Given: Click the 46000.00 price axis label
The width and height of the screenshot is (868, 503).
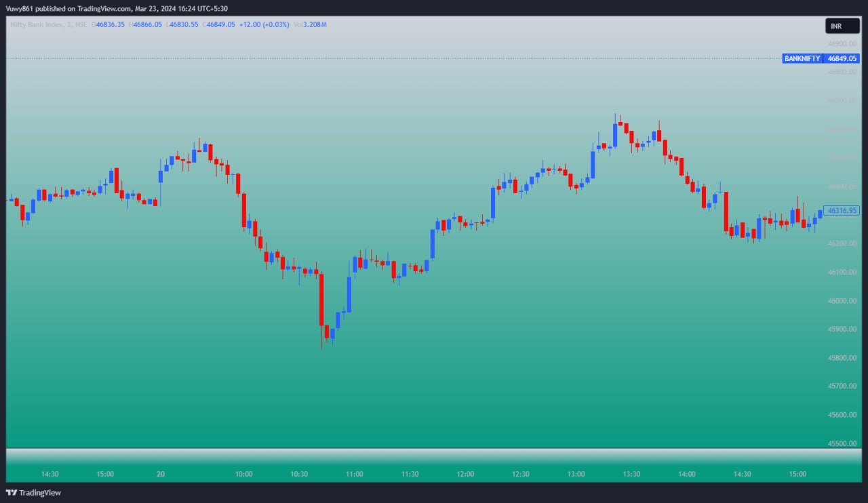Looking at the screenshot, I should pos(842,301).
